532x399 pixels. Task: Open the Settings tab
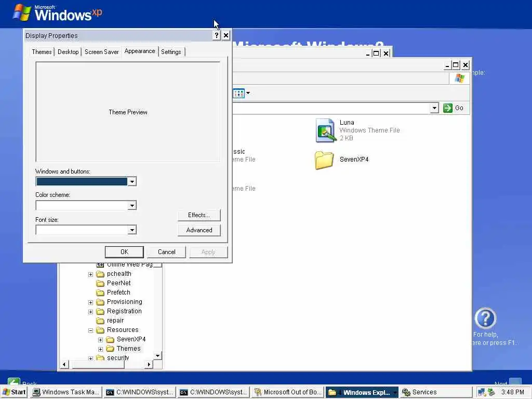[x=171, y=52]
